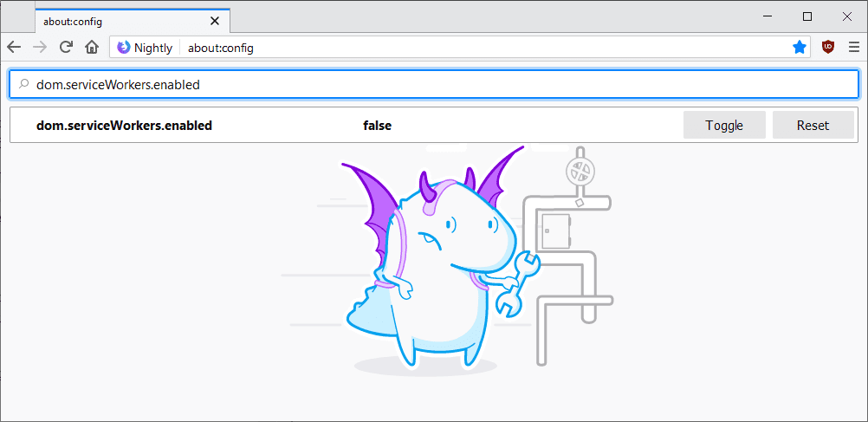Focus the preference search field

coord(434,85)
